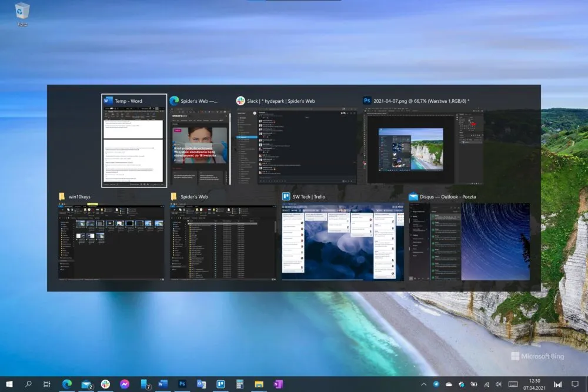
Task: Open Calculator from the taskbar
Action: [240, 384]
